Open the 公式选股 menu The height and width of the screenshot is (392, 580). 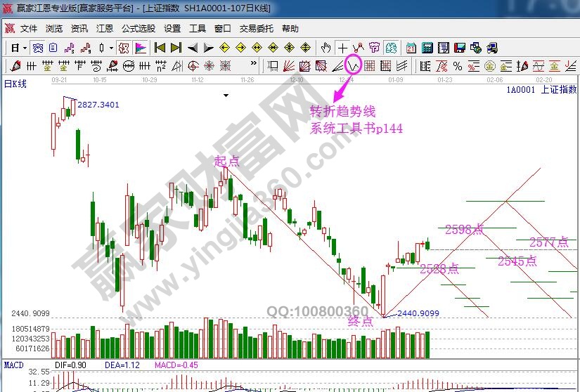[138, 29]
